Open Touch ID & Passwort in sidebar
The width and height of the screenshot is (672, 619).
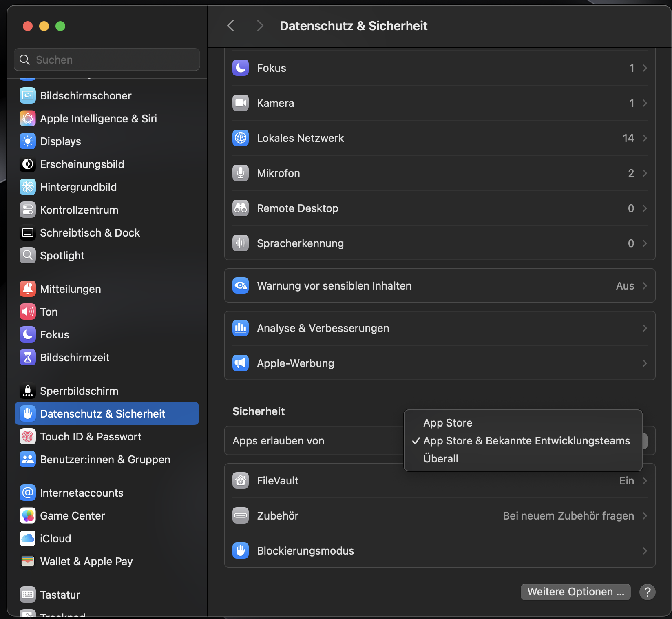pos(91,437)
